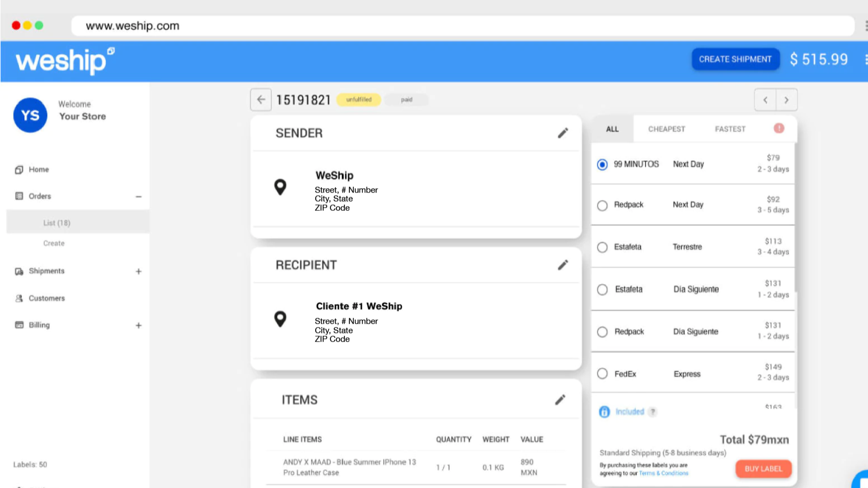868x488 pixels.
Task: Click the red alert icon in rates tabs
Action: pos(779,128)
